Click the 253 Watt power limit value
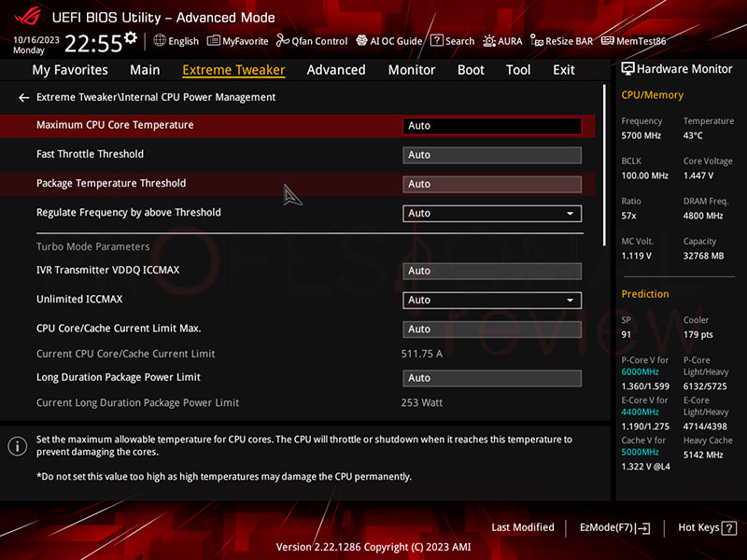This screenshot has height=560, width=747. (422, 403)
